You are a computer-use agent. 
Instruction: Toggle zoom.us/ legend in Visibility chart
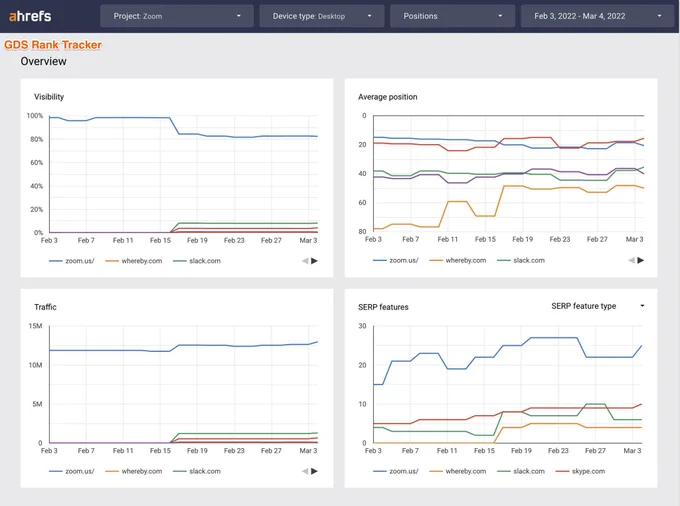[x=72, y=261]
